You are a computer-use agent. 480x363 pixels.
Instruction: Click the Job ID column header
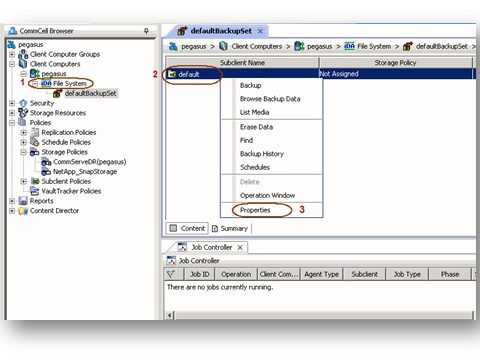click(199, 274)
